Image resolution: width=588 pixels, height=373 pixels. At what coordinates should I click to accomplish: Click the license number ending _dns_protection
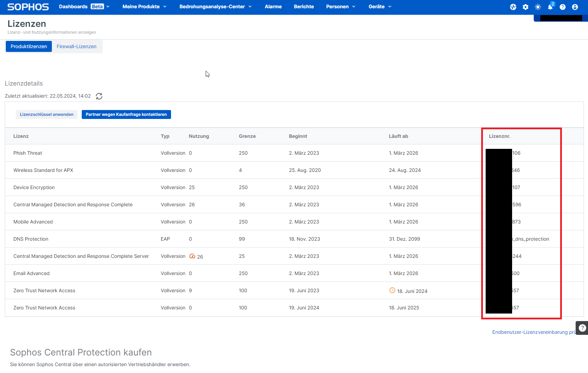tap(531, 239)
